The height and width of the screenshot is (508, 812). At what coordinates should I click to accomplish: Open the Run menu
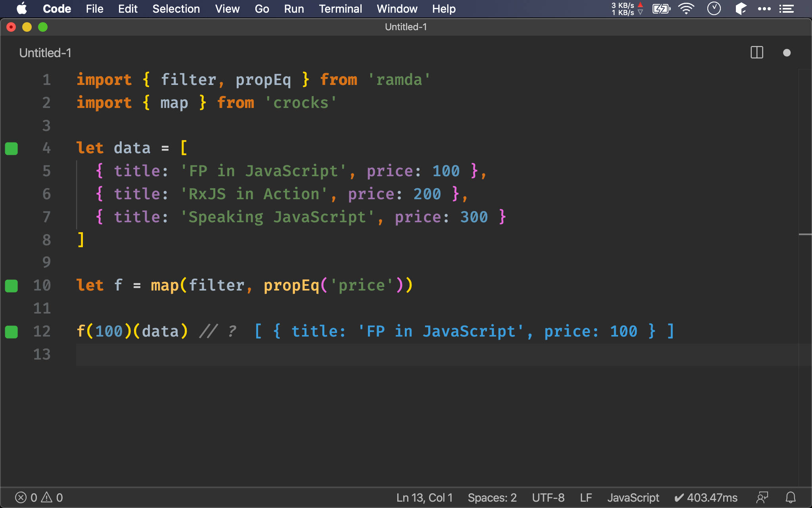tap(294, 9)
